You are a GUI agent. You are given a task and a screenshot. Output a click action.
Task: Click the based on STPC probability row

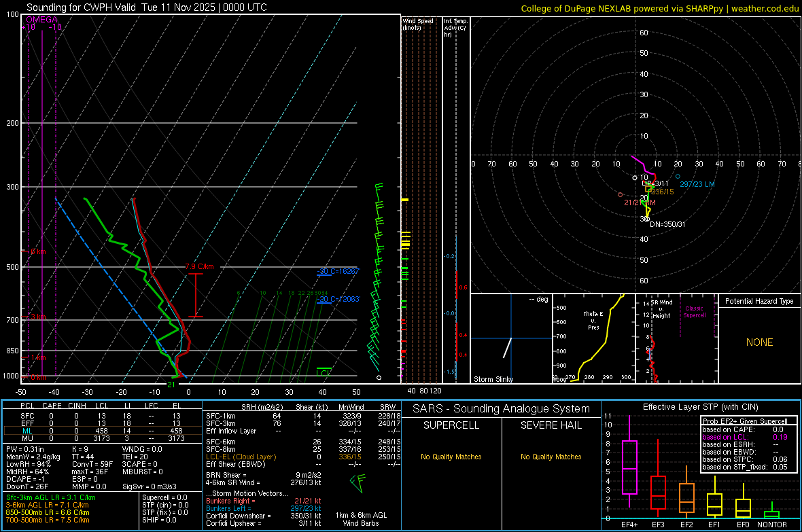click(745, 459)
